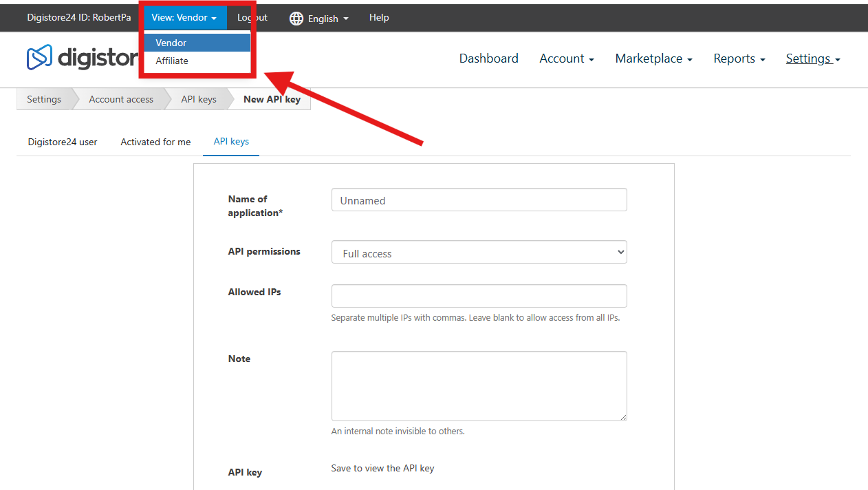Click the Settings breadcrumb
868x490 pixels.
coord(44,99)
